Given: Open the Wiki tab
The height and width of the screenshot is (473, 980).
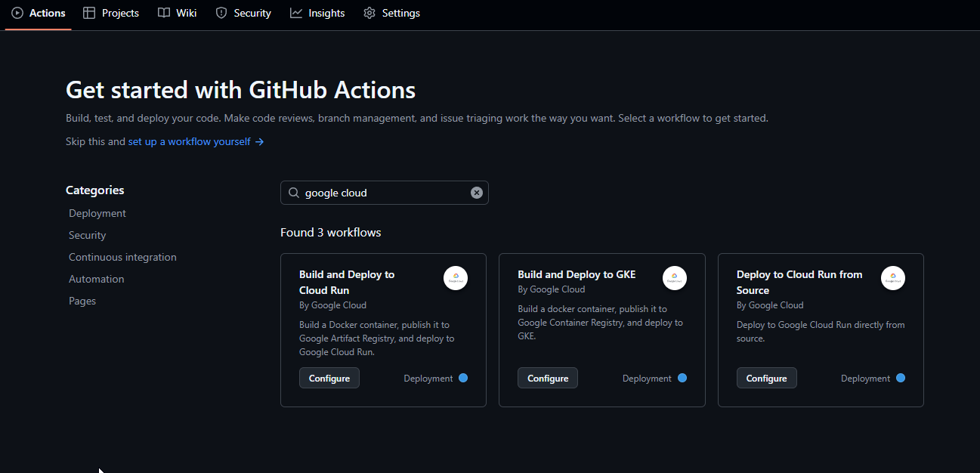Looking at the screenshot, I should (x=178, y=13).
